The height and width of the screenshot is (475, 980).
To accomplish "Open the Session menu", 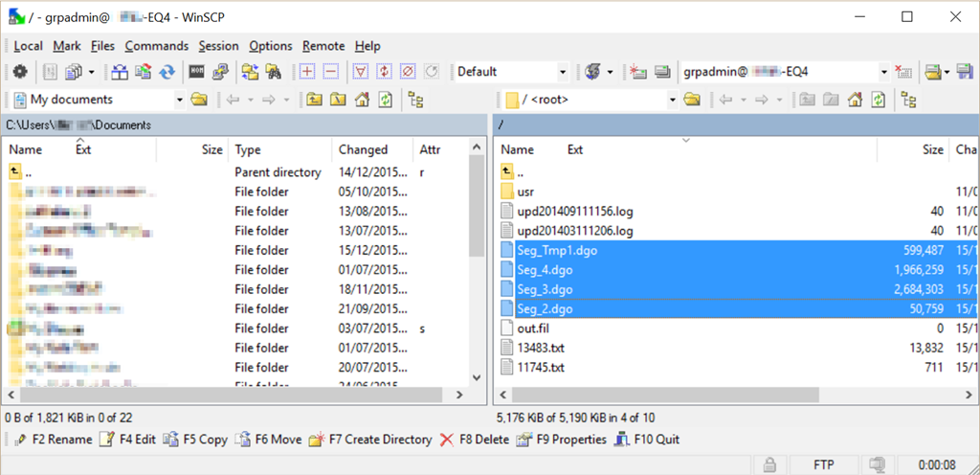I will [x=219, y=46].
